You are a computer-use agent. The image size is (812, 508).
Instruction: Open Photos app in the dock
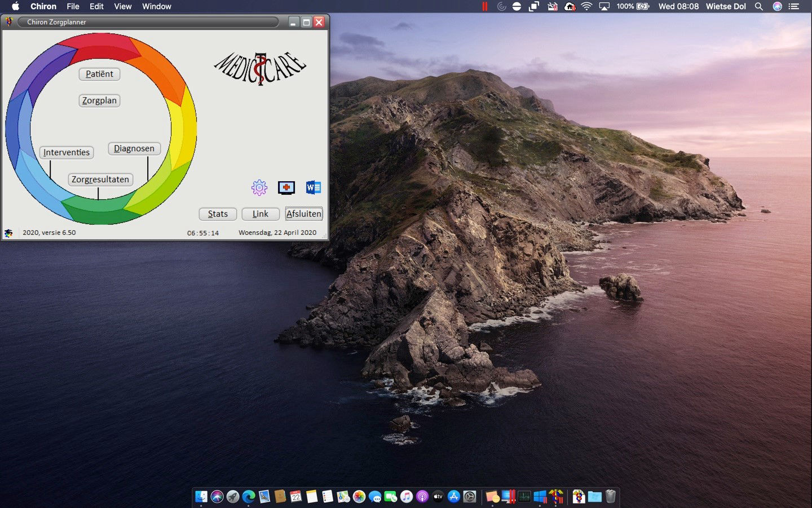[359, 497]
